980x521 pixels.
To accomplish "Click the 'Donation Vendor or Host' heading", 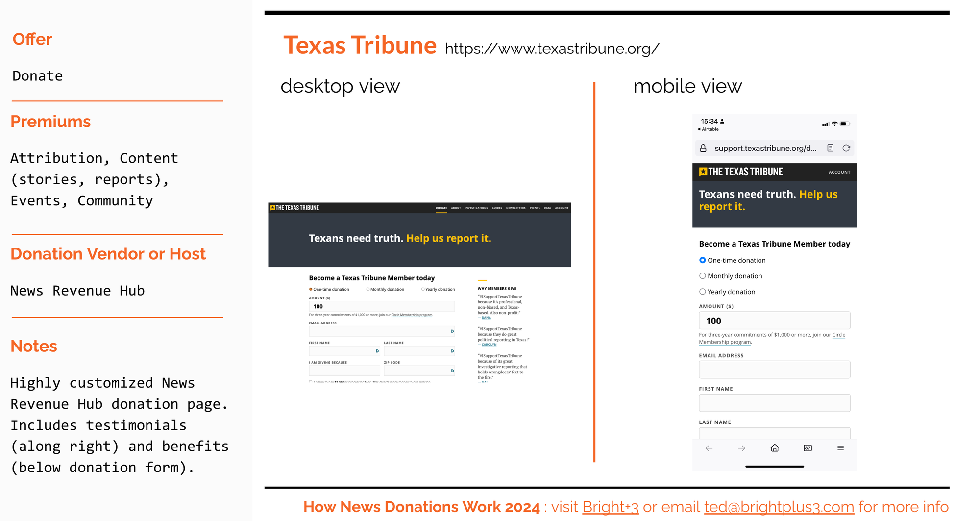I will 108,254.
